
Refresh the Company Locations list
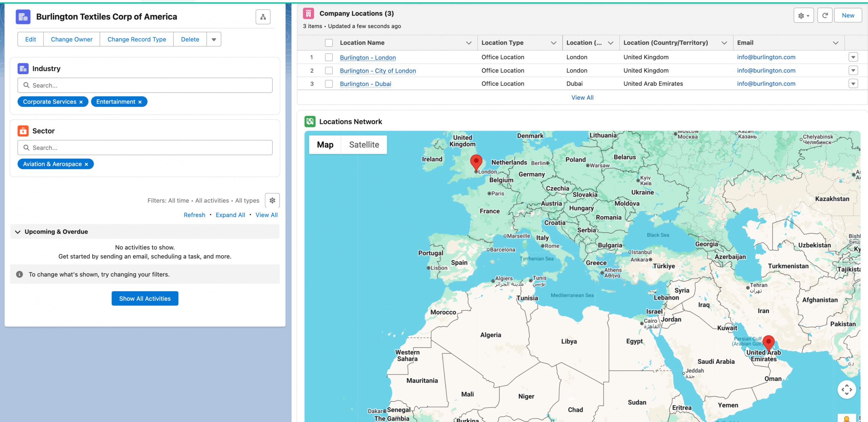pos(825,16)
